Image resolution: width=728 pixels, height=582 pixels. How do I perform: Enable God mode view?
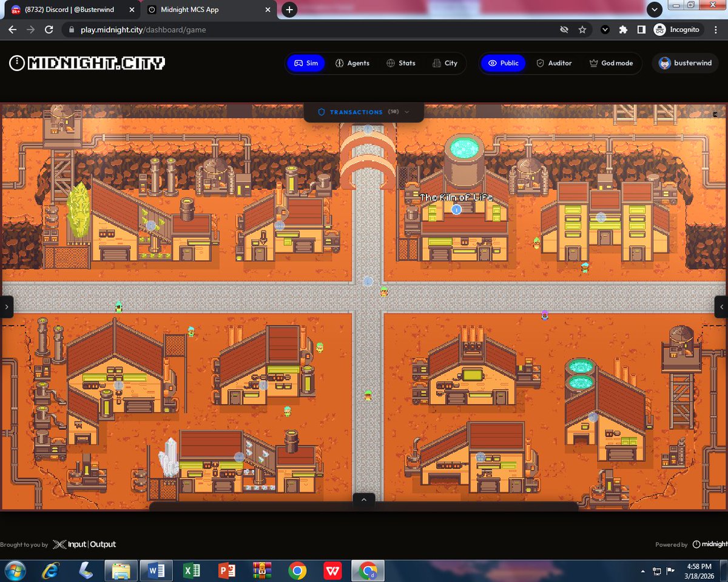click(611, 63)
